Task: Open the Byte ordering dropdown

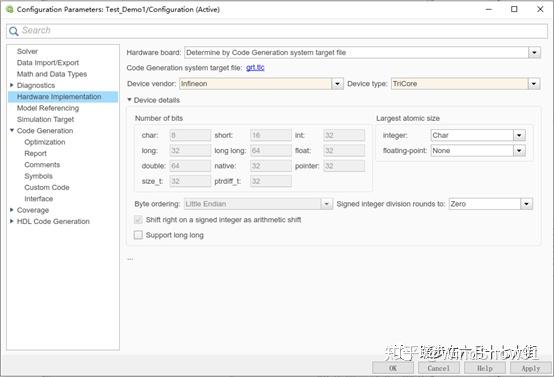Action: tap(326, 204)
